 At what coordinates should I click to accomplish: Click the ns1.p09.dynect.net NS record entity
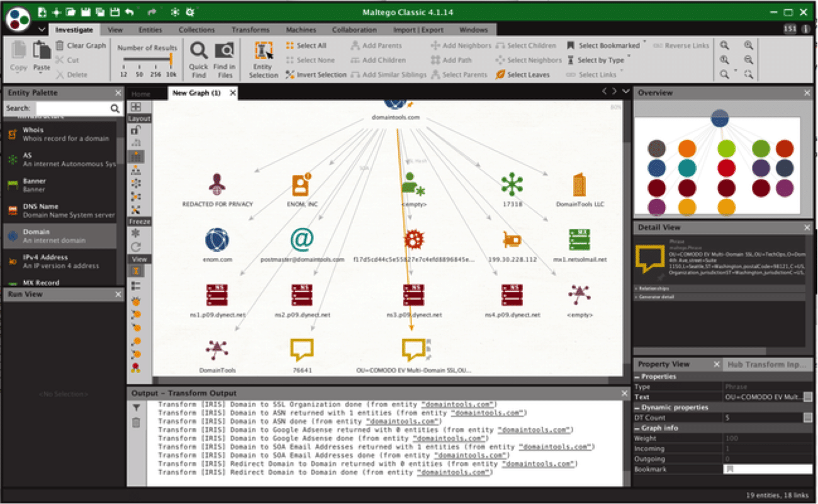[217, 294]
